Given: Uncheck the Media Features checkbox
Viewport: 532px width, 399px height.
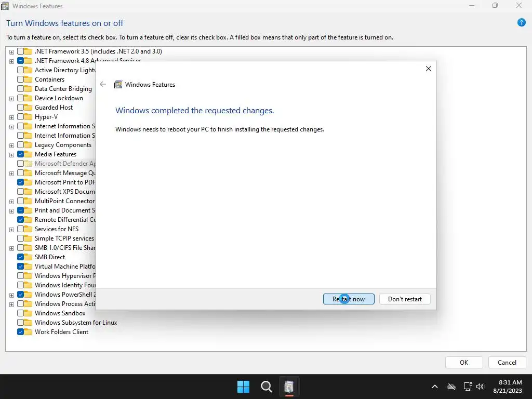Looking at the screenshot, I should pyautogui.click(x=20, y=154).
